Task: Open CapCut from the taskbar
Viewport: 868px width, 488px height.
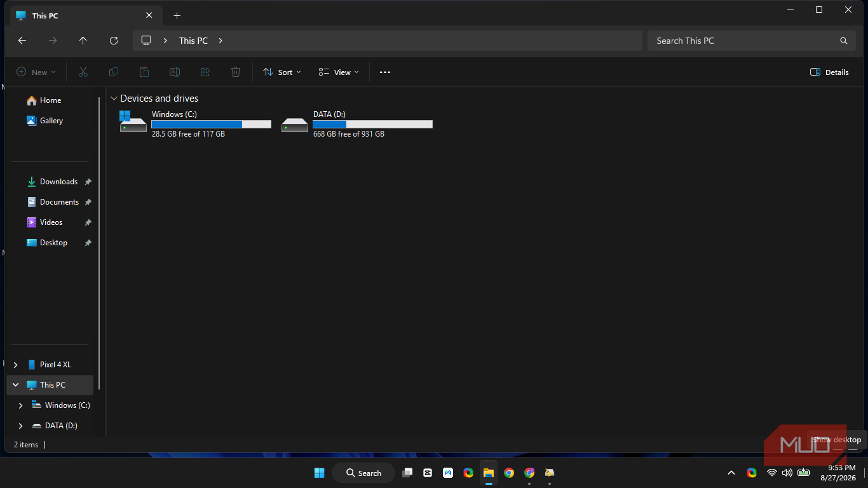Action: click(428, 473)
